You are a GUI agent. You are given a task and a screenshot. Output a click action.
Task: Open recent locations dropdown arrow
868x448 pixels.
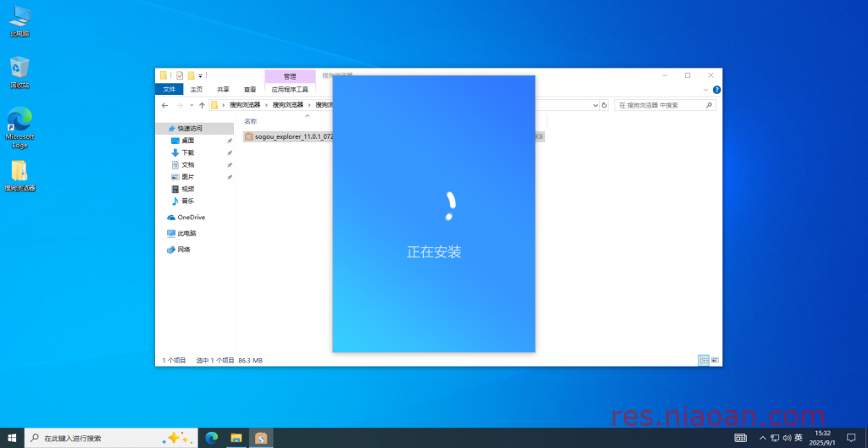(x=192, y=105)
